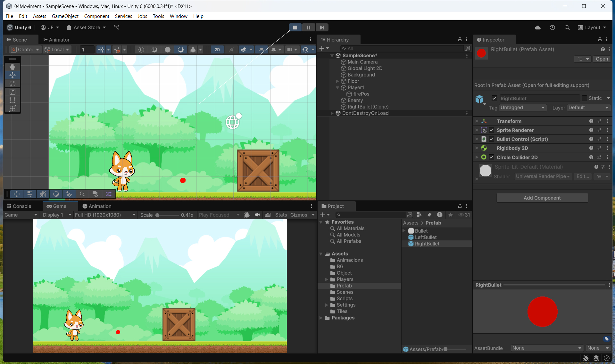This screenshot has width=615, height=364.
Task: Expand the Transform component section
Action: coord(477,121)
